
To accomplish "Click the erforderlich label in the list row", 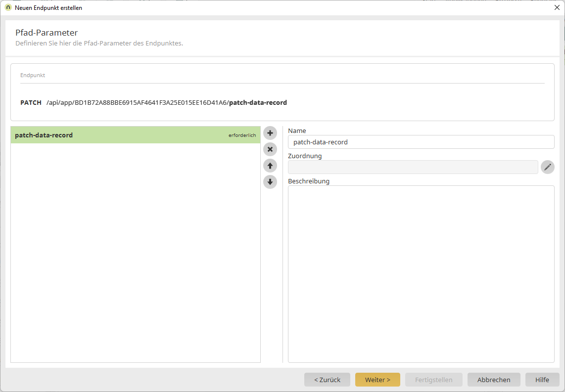I will [x=242, y=135].
